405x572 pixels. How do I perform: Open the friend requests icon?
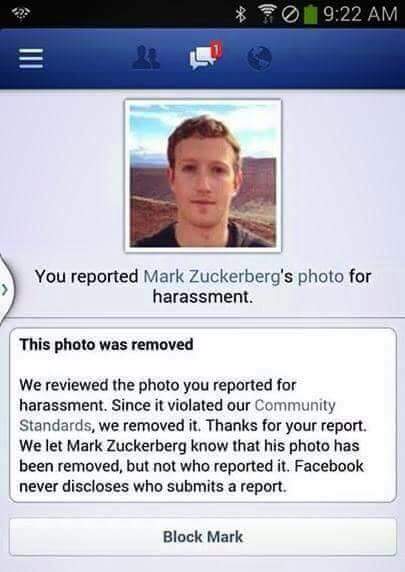(x=146, y=58)
